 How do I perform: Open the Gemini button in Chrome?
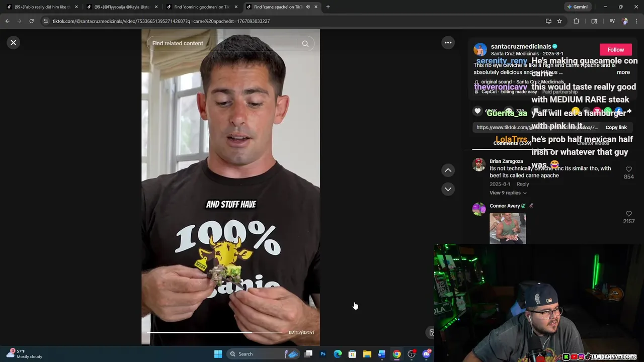[x=577, y=7]
